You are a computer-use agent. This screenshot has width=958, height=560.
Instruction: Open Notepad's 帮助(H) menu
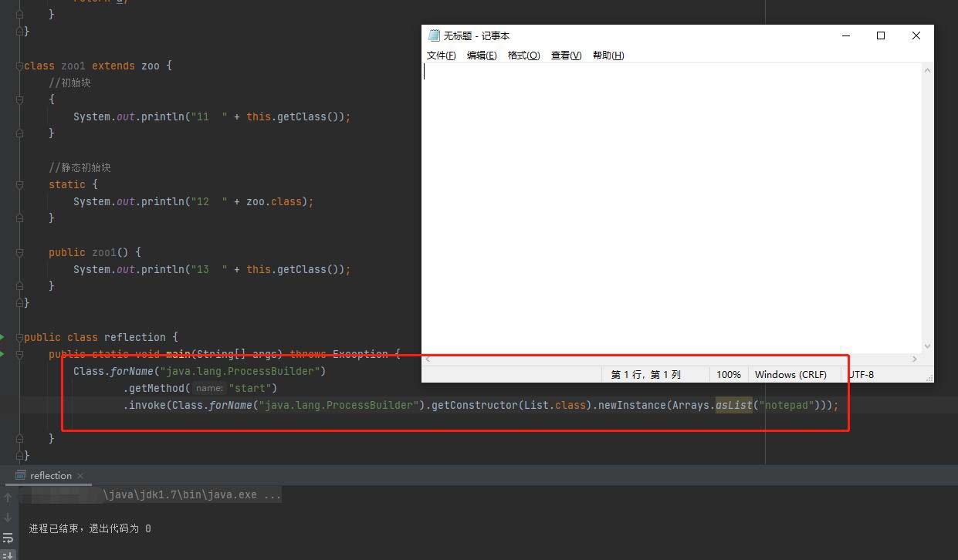tap(608, 56)
